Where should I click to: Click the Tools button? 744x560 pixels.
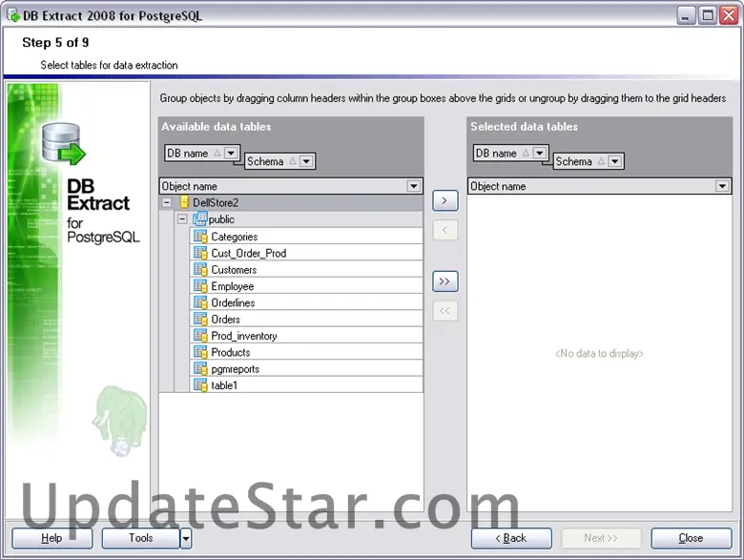(141, 538)
